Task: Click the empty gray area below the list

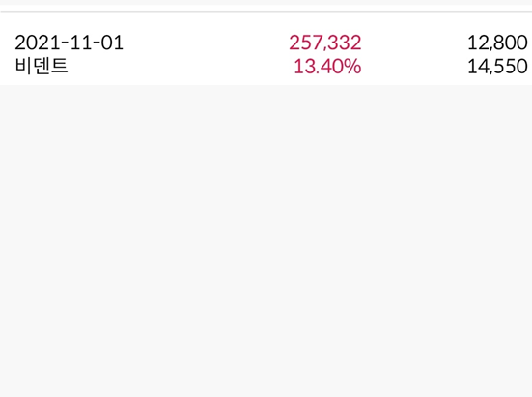Action: (x=266, y=241)
